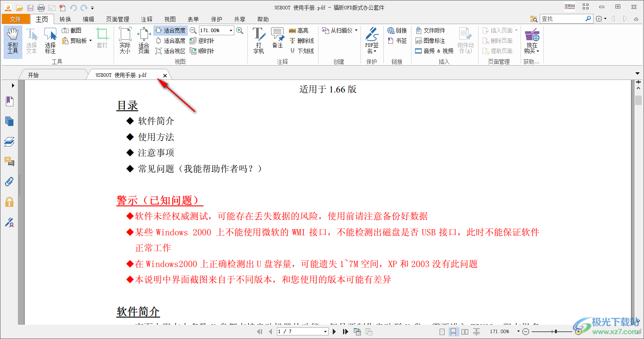
Task: Select the Typewriter tool (打字机)
Action: [259, 42]
